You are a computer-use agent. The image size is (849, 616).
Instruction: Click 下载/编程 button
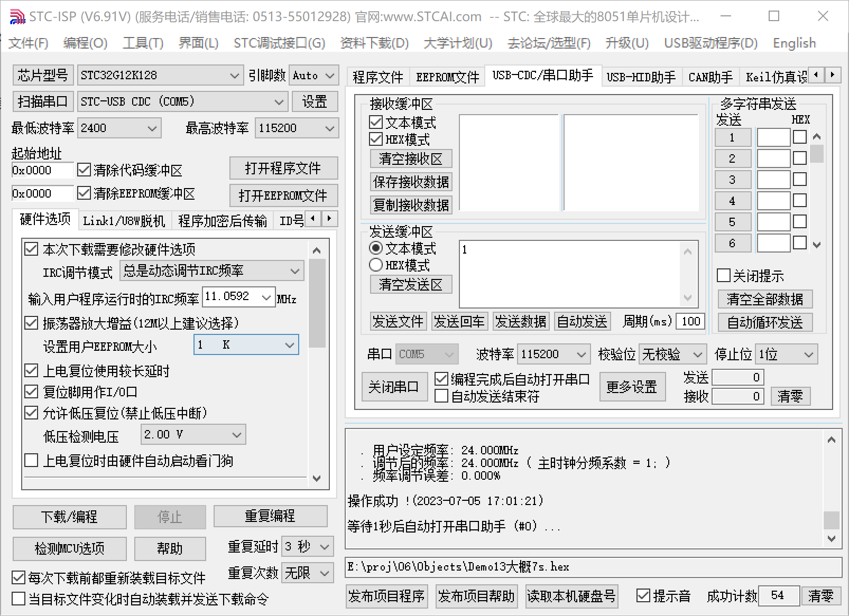pyautogui.click(x=69, y=517)
